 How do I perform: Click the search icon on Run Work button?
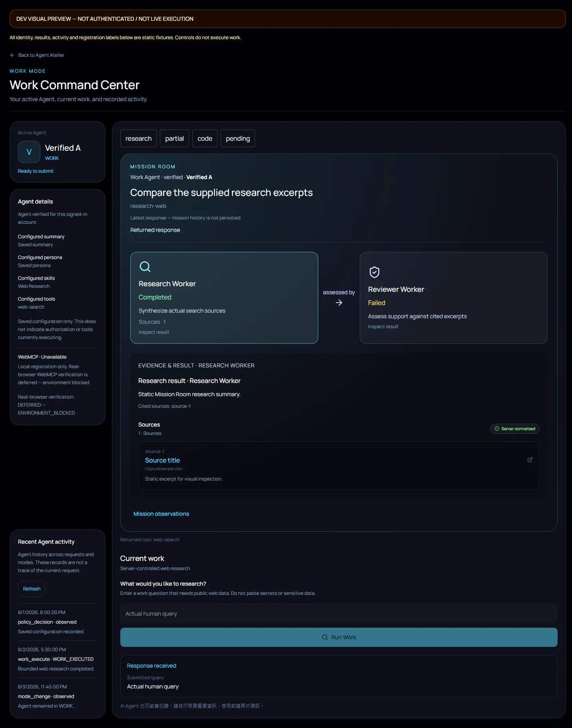click(325, 637)
